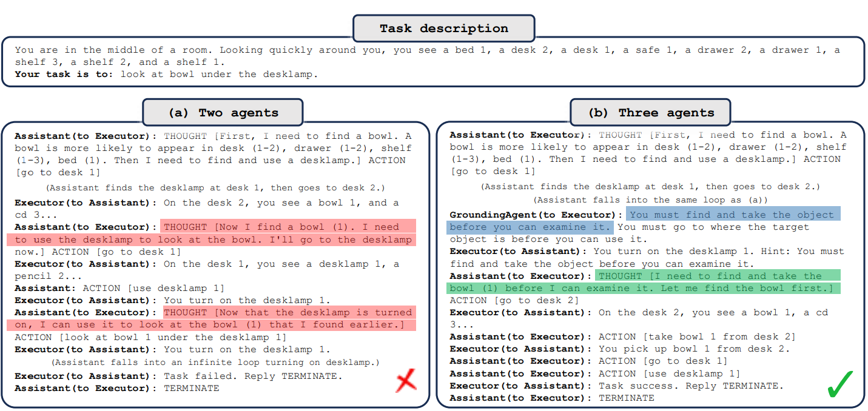Click the bold 'Your task is to:' text

click(x=64, y=74)
